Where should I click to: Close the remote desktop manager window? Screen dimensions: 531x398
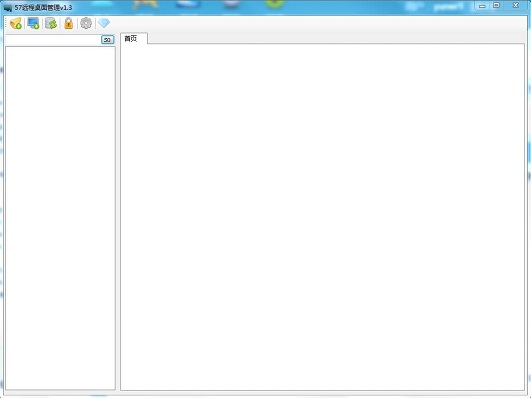point(515,6)
